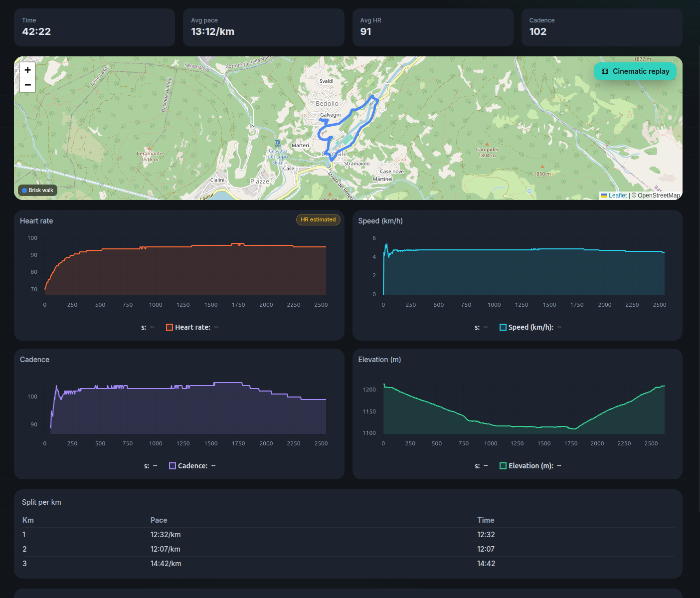Click the Heart rate chart title
Viewport: 700px width, 598px height.
tap(36, 221)
